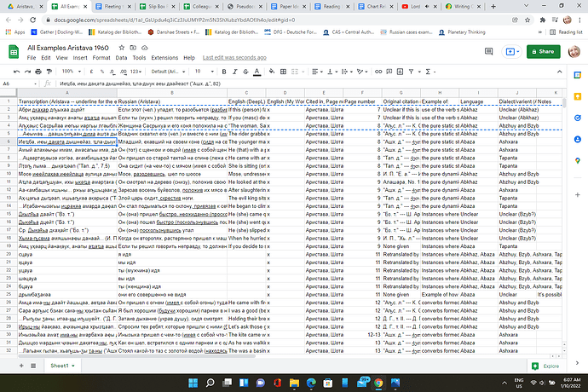This screenshot has width=588, height=392.
Task: Open zoom level dropdown showing 100%
Action: [x=72, y=72]
